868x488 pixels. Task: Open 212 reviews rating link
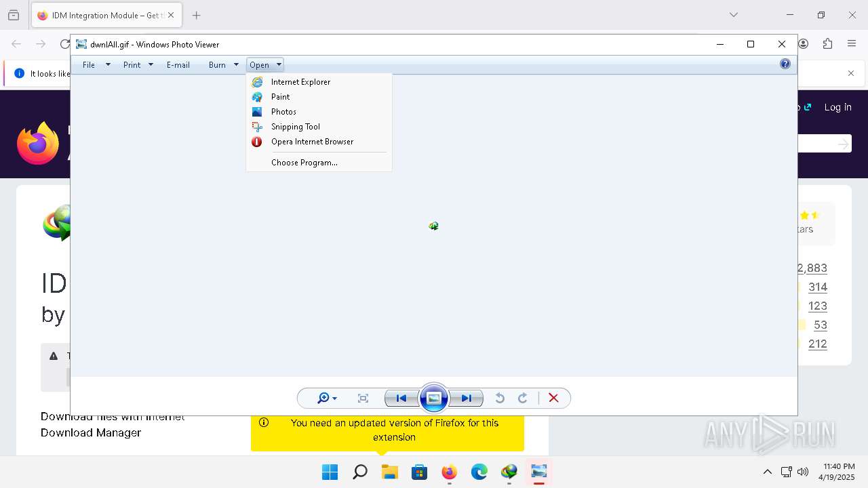[818, 344]
